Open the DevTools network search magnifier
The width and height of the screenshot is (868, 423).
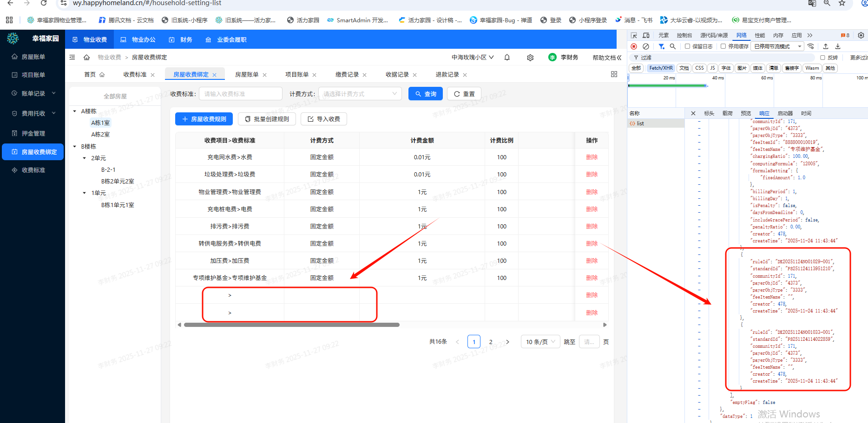(672, 46)
